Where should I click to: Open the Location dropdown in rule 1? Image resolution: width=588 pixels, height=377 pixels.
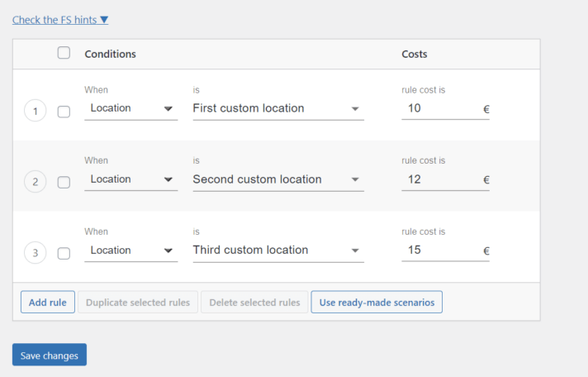pos(131,108)
